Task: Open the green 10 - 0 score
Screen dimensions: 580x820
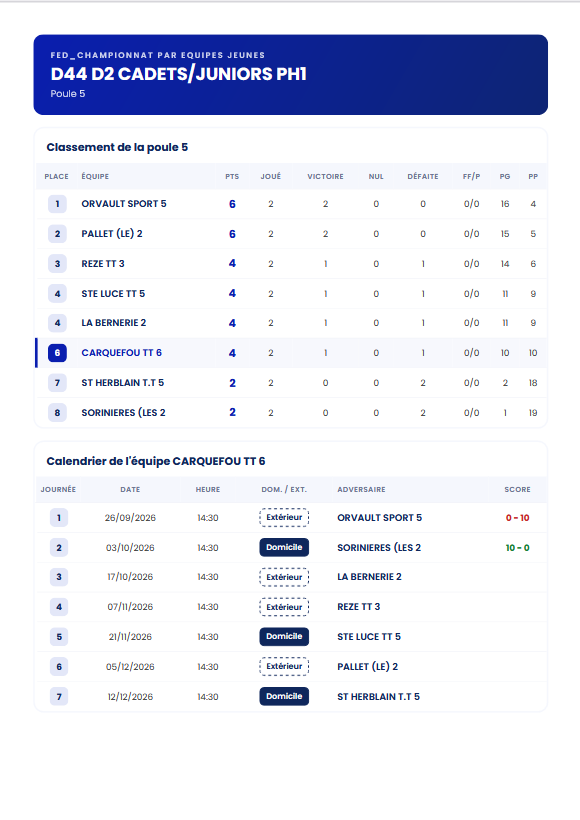Action: [x=517, y=548]
